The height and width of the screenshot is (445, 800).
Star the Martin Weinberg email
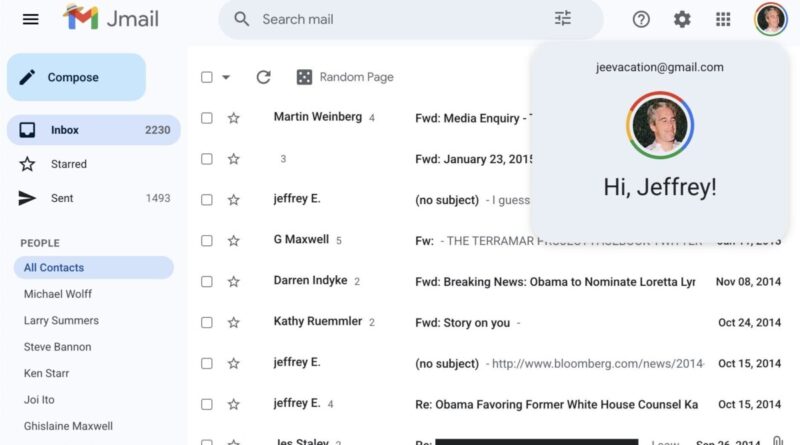pos(234,118)
